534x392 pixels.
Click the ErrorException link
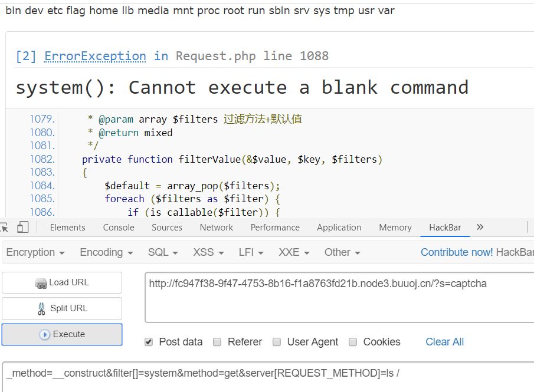[x=95, y=56]
